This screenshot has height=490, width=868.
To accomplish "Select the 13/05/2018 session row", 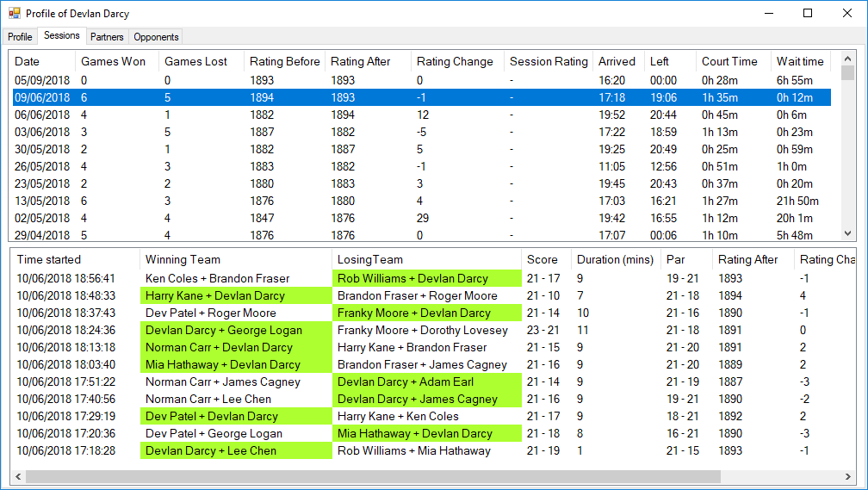I will click(421, 201).
